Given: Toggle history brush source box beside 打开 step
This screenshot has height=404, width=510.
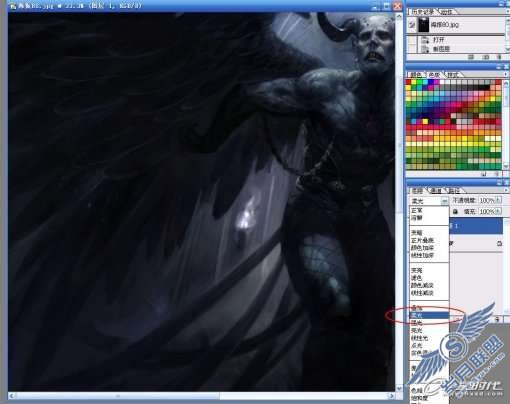Looking at the screenshot, I should coord(412,40).
